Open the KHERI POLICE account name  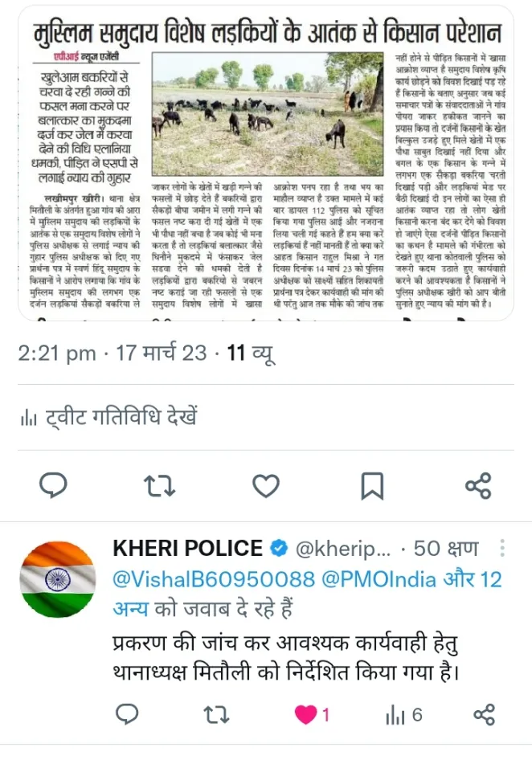[187, 548]
